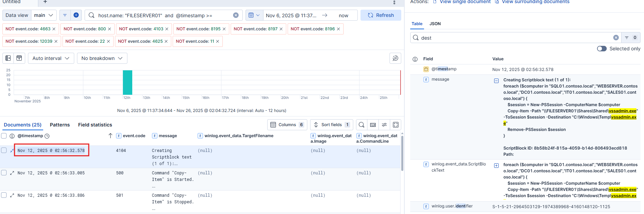Check the box for event 4104 row
The image size is (644, 214).
coord(4,150)
